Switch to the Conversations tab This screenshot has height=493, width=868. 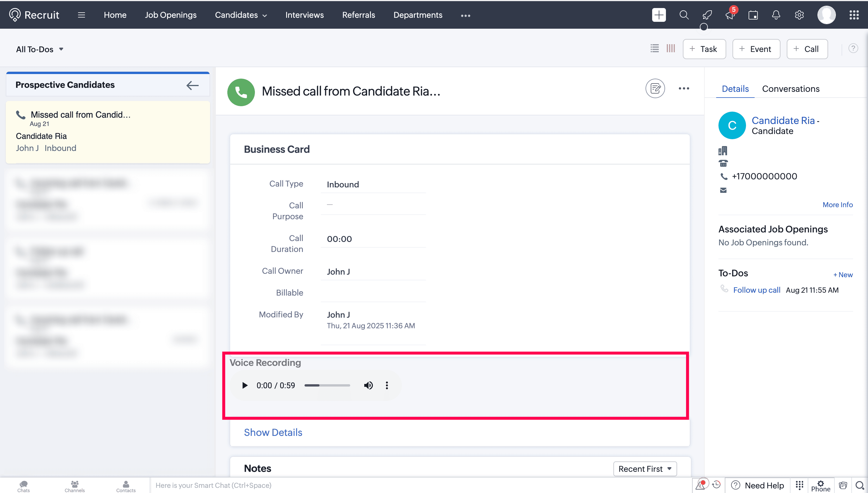click(790, 89)
